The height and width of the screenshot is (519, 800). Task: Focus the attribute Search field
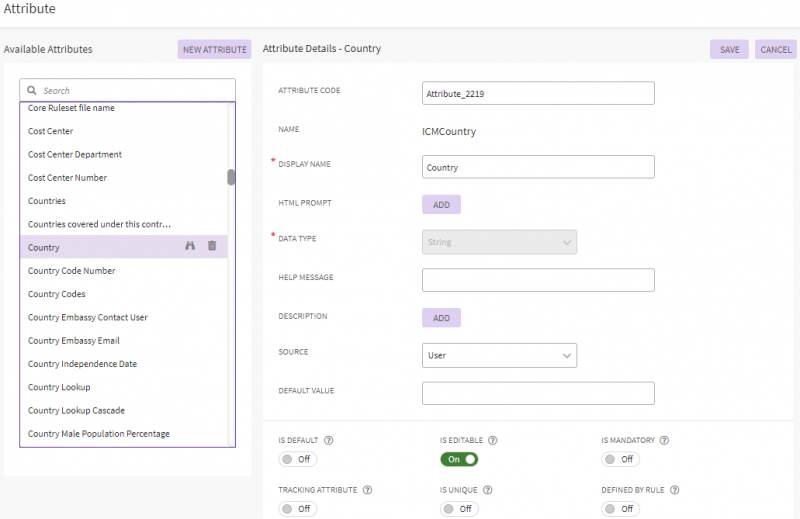pyautogui.click(x=128, y=90)
